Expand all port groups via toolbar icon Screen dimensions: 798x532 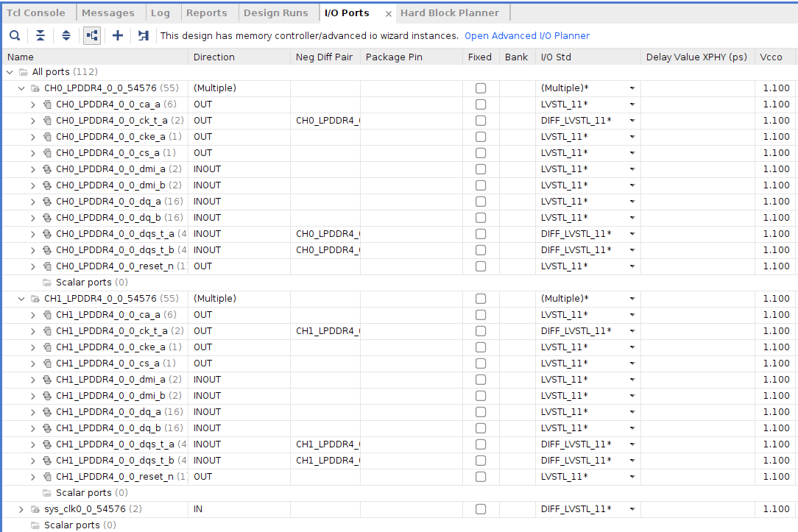pyautogui.click(x=66, y=35)
